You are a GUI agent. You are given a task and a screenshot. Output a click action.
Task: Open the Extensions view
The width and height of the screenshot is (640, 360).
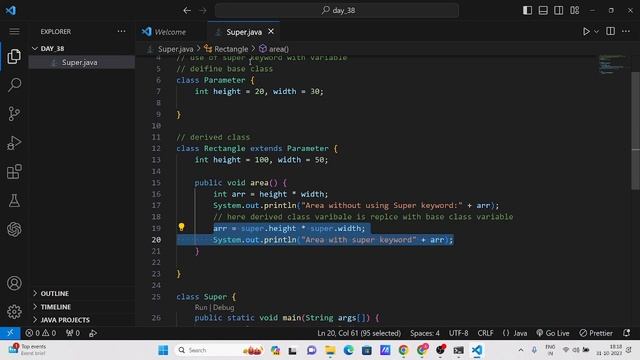(14, 171)
